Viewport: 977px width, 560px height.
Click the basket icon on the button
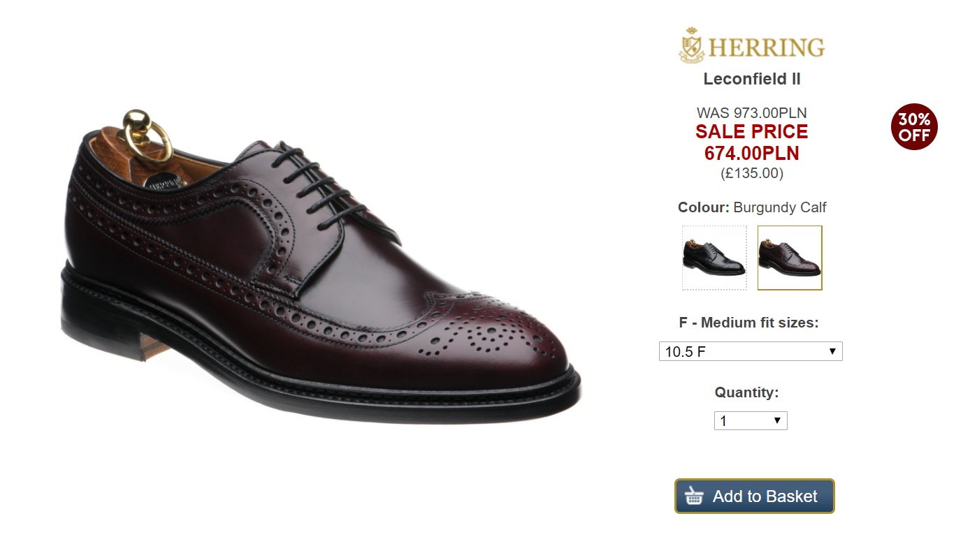coord(694,496)
